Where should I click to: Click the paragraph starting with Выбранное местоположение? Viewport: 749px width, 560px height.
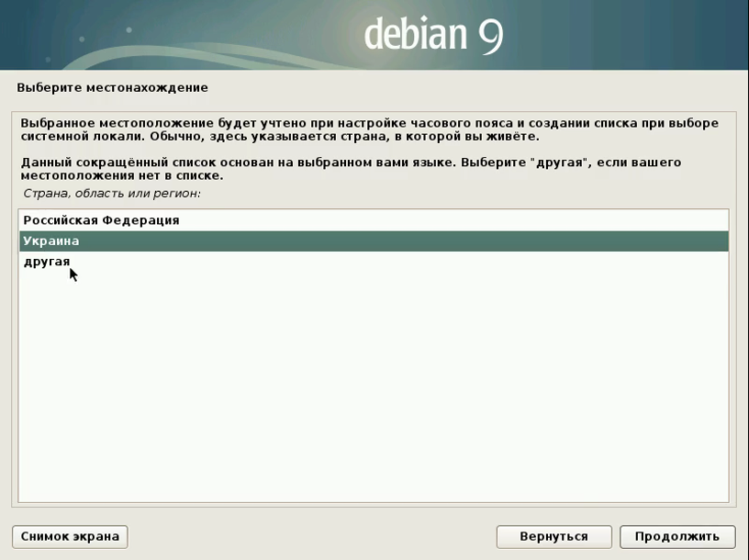[367, 129]
